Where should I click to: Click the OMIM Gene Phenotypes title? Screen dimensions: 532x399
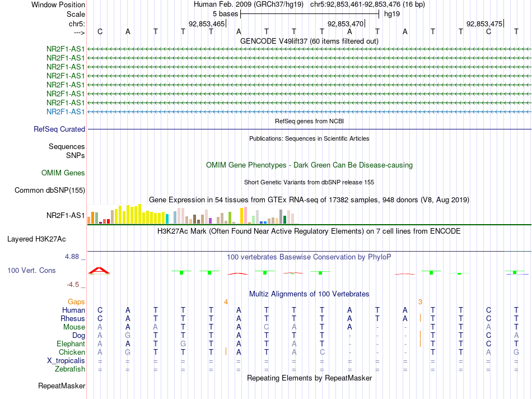pos(310,165)
